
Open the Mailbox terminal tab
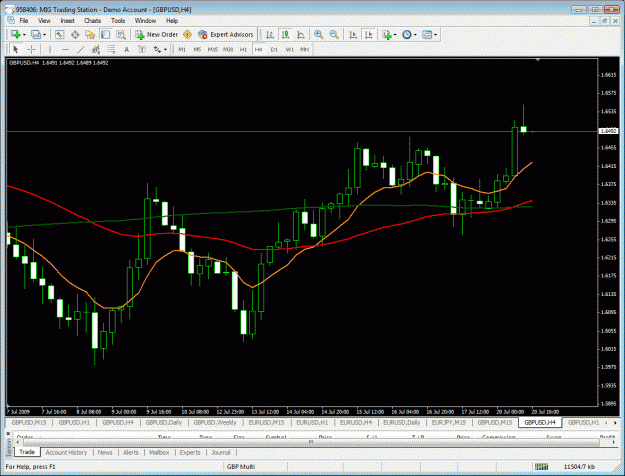159,452
